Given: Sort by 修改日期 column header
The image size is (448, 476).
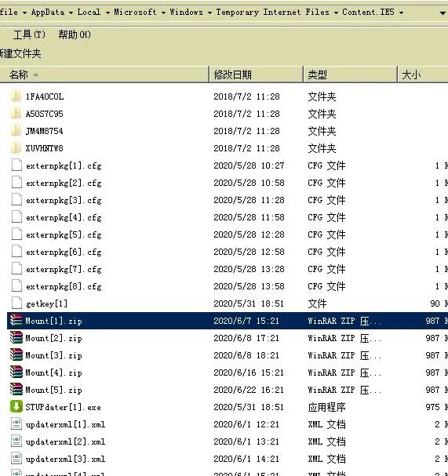Looking at the screenshot, I should (x=257, y=74).
